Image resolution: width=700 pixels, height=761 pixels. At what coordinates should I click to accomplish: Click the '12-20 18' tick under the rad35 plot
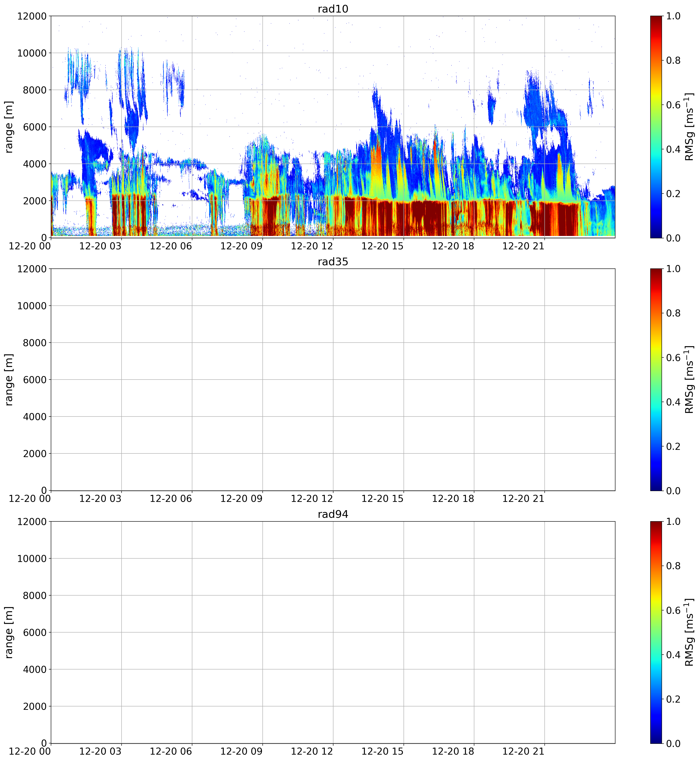tap(453, 499)
